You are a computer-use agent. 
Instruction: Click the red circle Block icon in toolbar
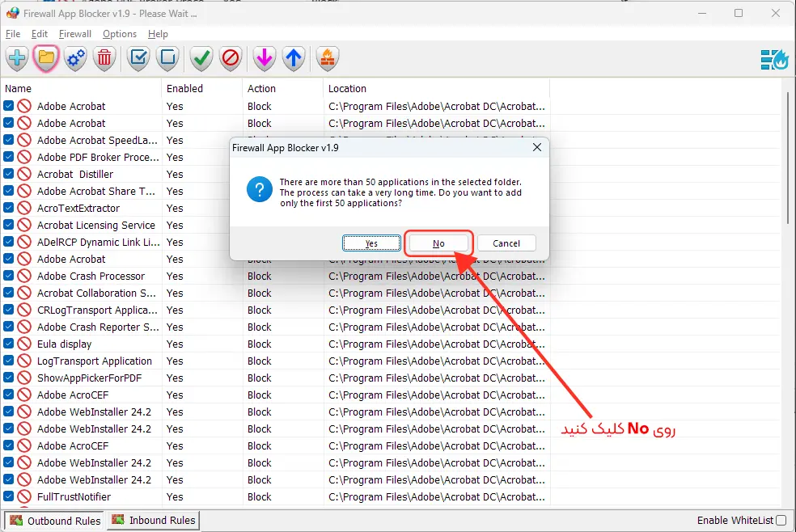231,58
